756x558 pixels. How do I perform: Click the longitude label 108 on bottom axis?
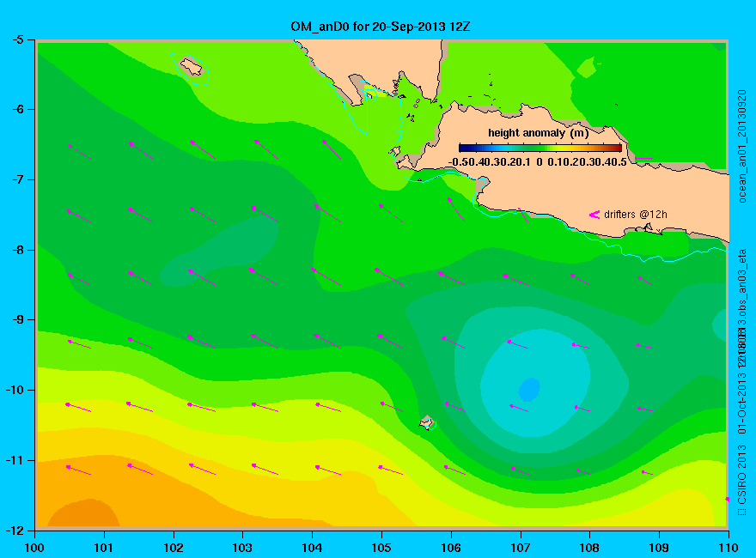click(x=589, y=548)
